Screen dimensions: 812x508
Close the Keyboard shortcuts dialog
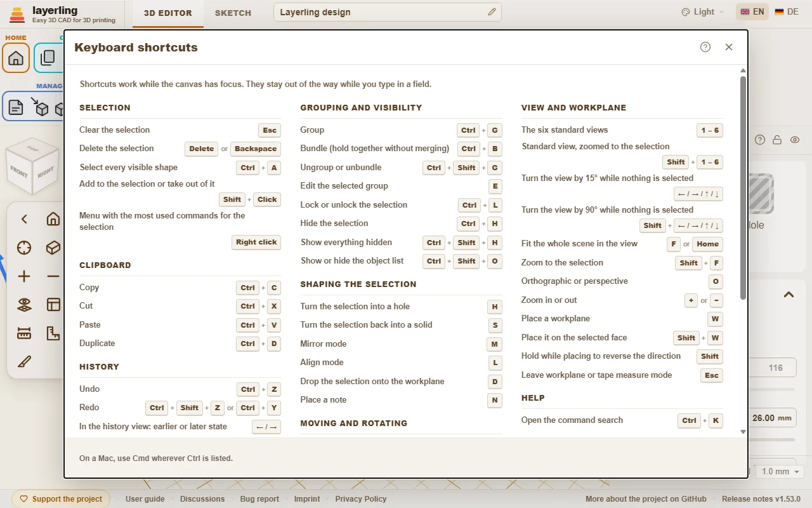[x=729, y=47]
